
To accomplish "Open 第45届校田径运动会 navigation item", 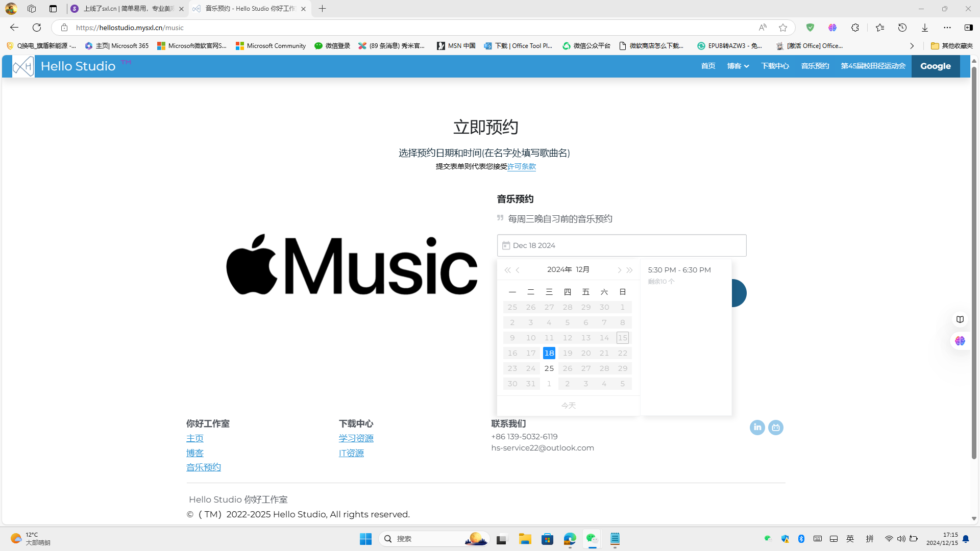I will pyautogui.click(x=873, y=66).
